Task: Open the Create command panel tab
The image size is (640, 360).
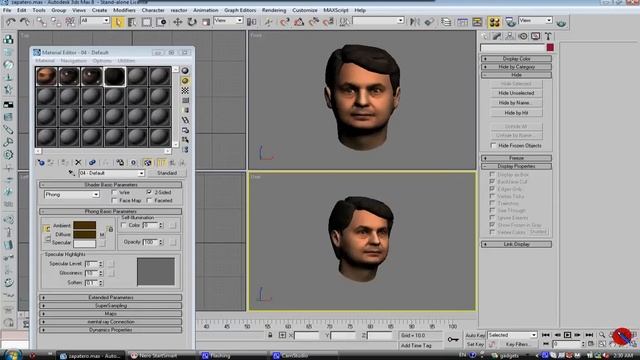Action: coord(485,36)
